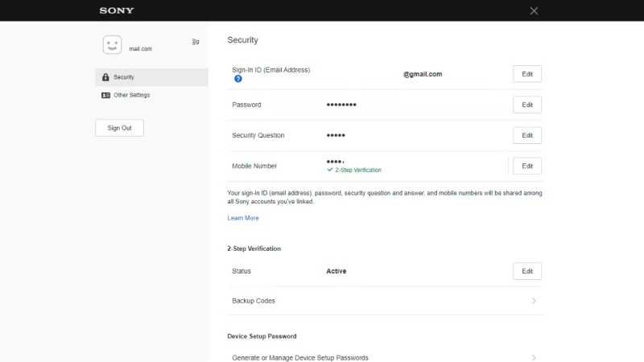This screenshot has height=362, width=644.
Task: Edit the 2-Step Verification Status
Action: pos(527,271)
